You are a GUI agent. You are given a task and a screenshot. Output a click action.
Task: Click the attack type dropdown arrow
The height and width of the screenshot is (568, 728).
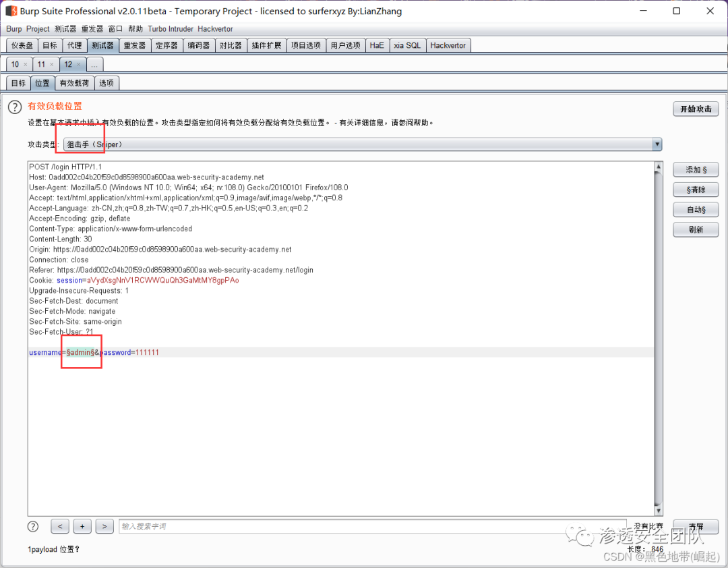pyautogui.click(x=657, y=144)
